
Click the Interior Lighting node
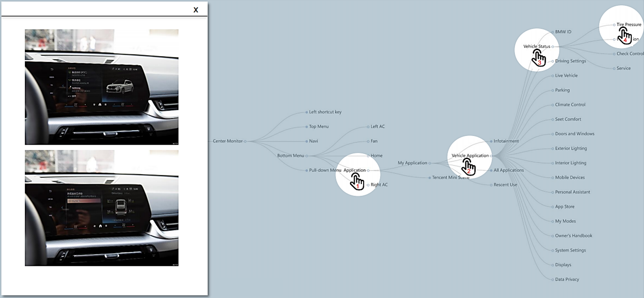pos(571,163)
